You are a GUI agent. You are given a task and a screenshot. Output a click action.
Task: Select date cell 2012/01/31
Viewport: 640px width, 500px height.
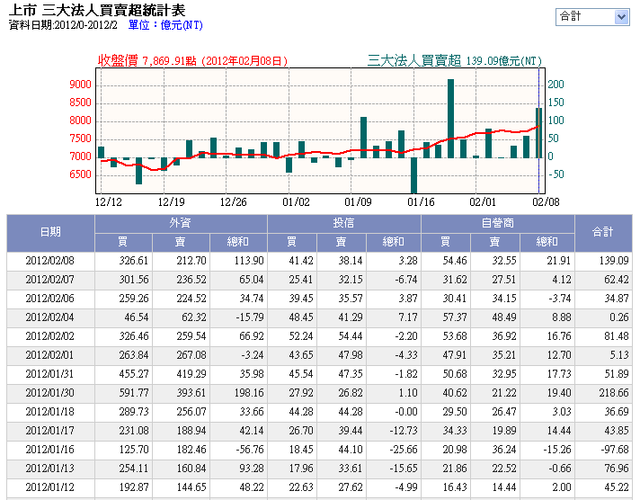click(50, 374)
